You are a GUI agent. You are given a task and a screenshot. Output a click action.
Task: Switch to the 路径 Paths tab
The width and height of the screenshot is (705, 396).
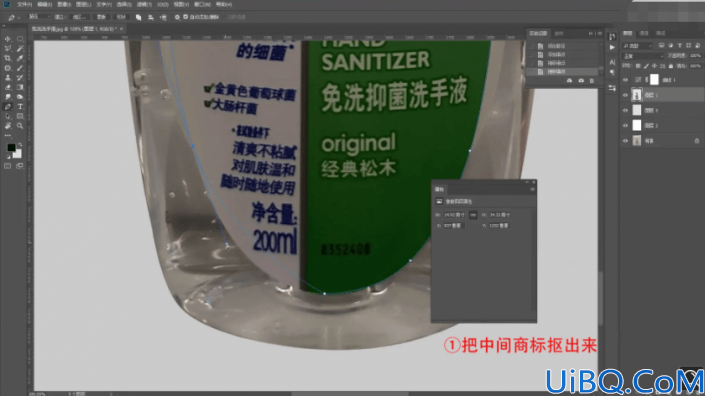(x=660, y=33)
